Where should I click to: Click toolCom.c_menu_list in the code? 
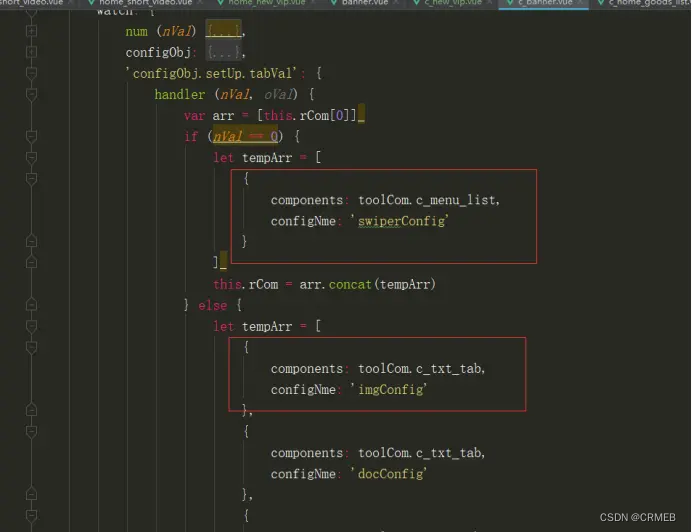click(427, 200)
